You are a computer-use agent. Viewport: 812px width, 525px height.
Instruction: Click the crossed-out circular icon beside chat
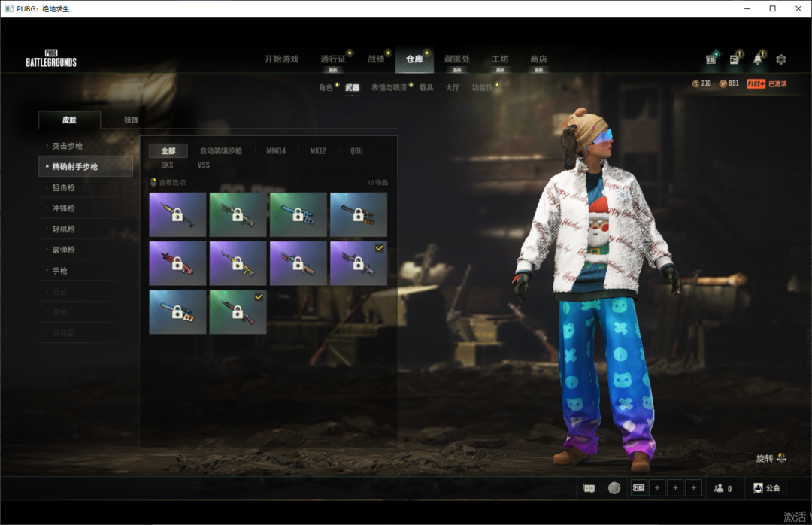(614, 487)
